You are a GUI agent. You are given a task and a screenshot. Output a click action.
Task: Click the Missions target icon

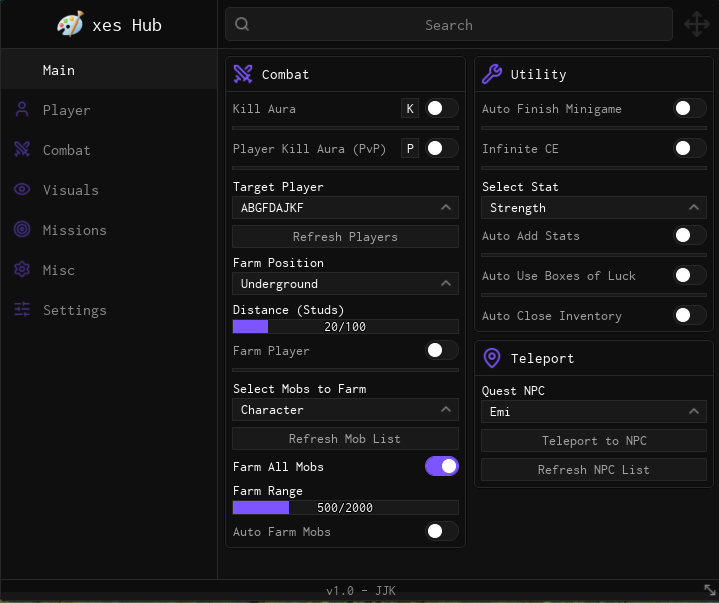pos(22,229)
